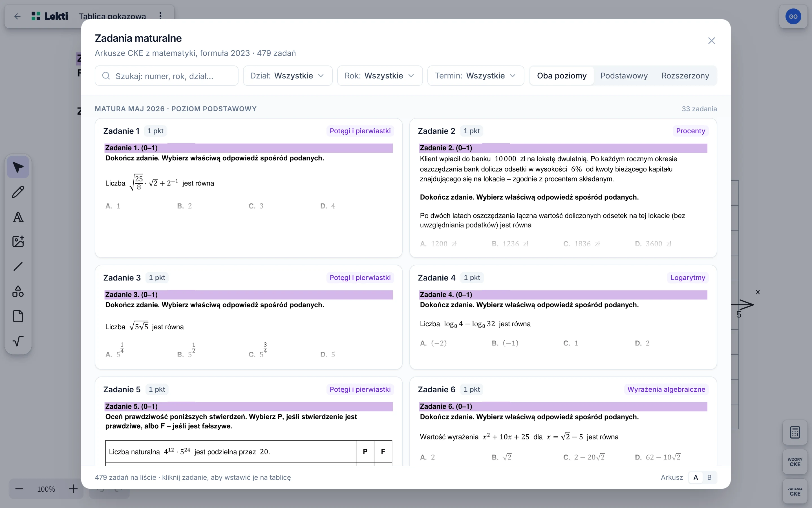Insert Zadanie 3 card onto board

[x=249, y=317]
